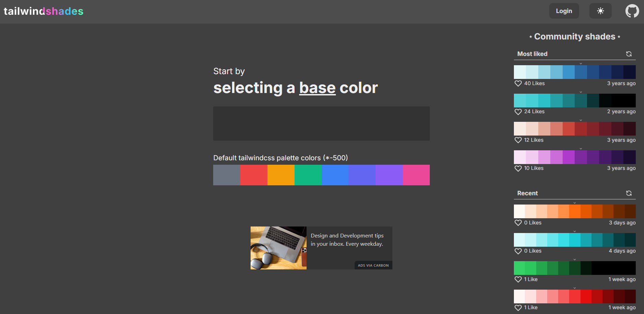The image size is (644, 314).
Task: Toggle light mode with the sun icon
Action: pos(600,11)
